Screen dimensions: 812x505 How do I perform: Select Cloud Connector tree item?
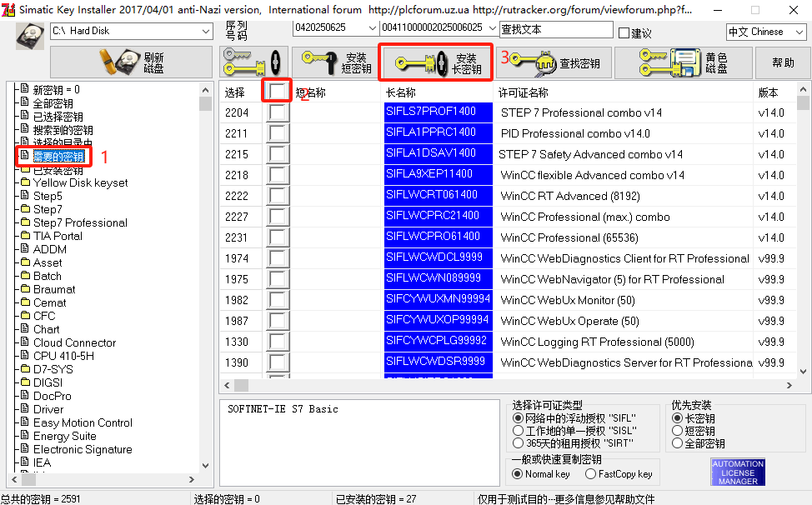[74, 342]
